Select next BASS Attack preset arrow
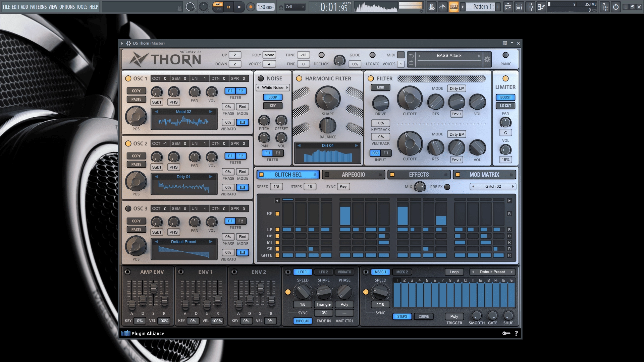Image resolution: width=644 pixels, height=362 pixels. coord(479,56)
